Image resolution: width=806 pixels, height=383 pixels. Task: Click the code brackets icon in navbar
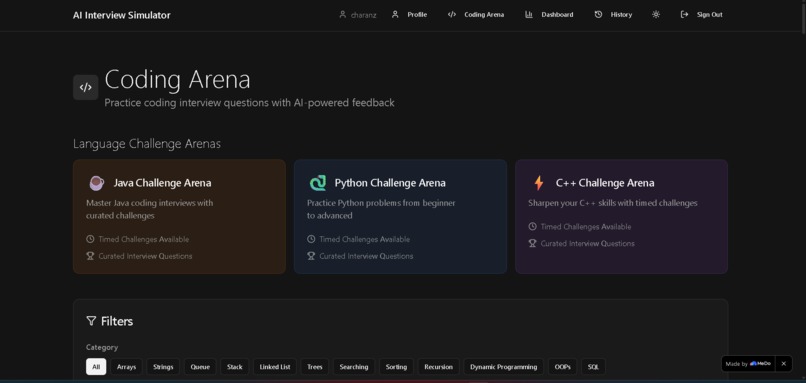pyautogui.click(x=452, y=14)
